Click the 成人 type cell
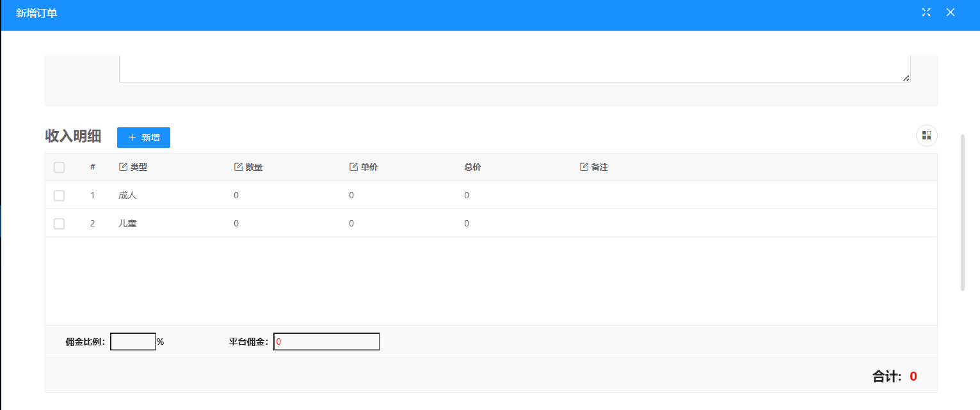 tap(127, 196)
